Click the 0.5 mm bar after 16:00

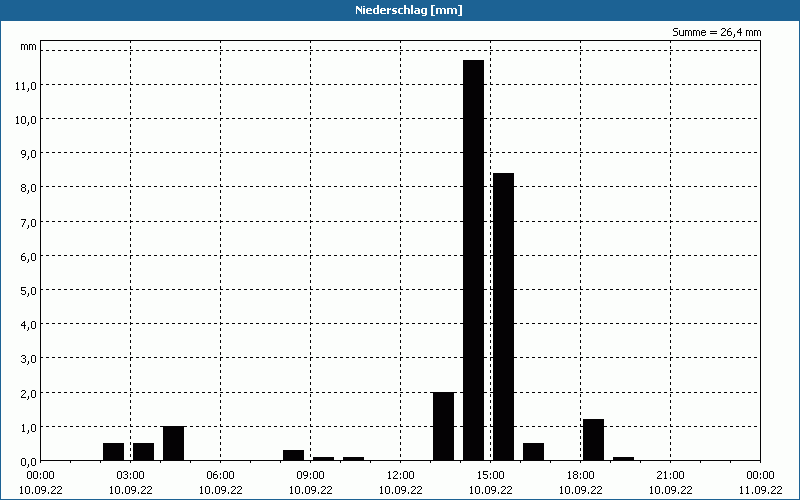click(534, 452)
